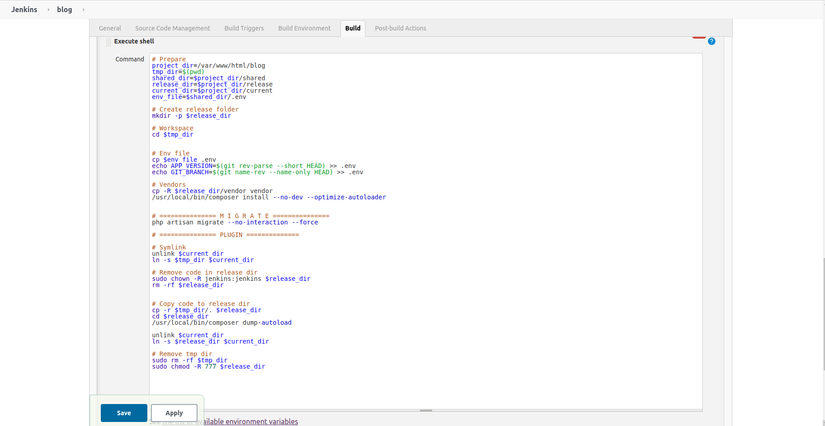
Task: Open the dropdown arrow after Jenkins breadcrumb
Action: point(47,9)
